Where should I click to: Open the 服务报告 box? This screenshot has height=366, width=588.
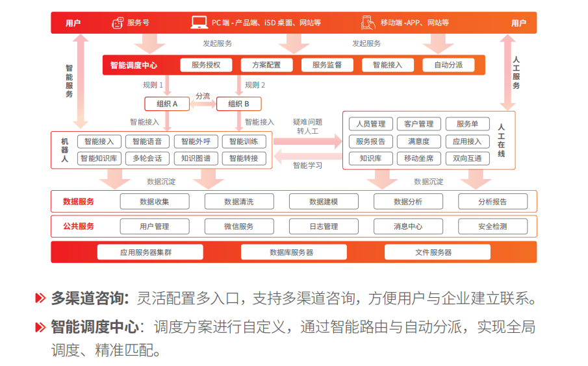tap(370, 141)
